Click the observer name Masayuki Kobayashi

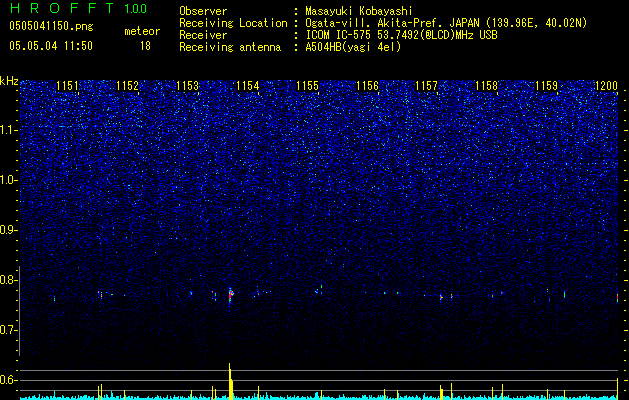(359, 11)
